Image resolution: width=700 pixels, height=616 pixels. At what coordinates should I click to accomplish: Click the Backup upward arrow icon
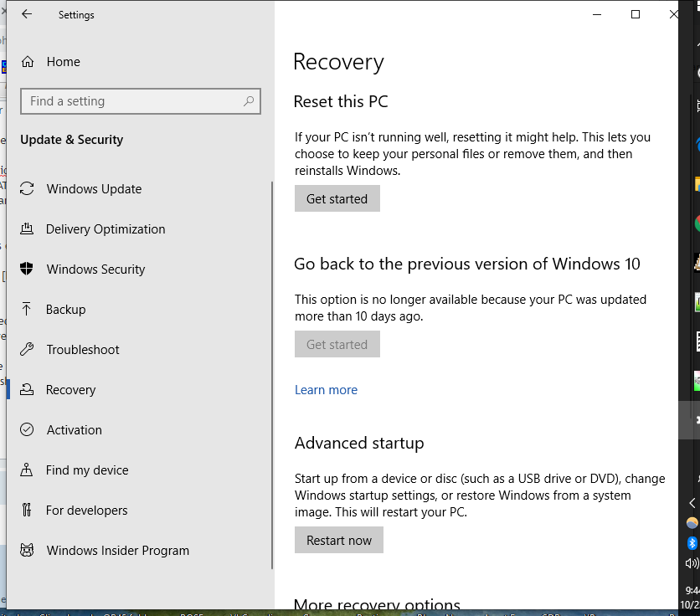coord(26,309)
